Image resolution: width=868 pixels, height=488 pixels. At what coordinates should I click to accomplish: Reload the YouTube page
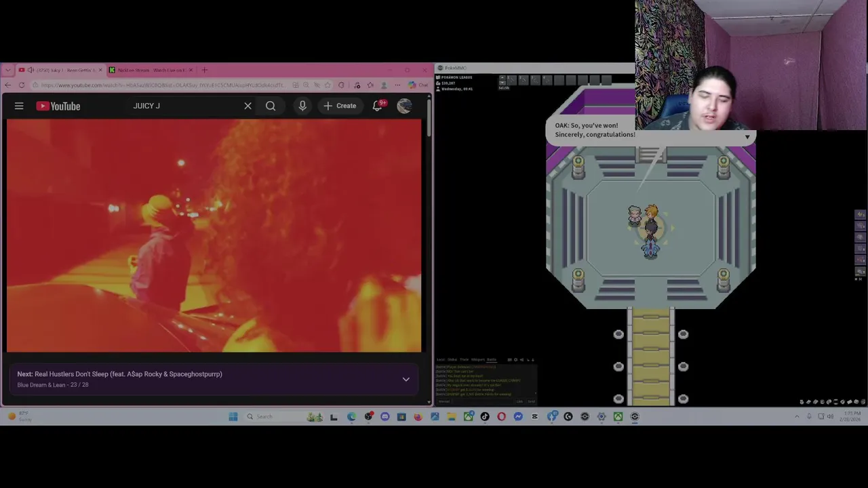22,85
